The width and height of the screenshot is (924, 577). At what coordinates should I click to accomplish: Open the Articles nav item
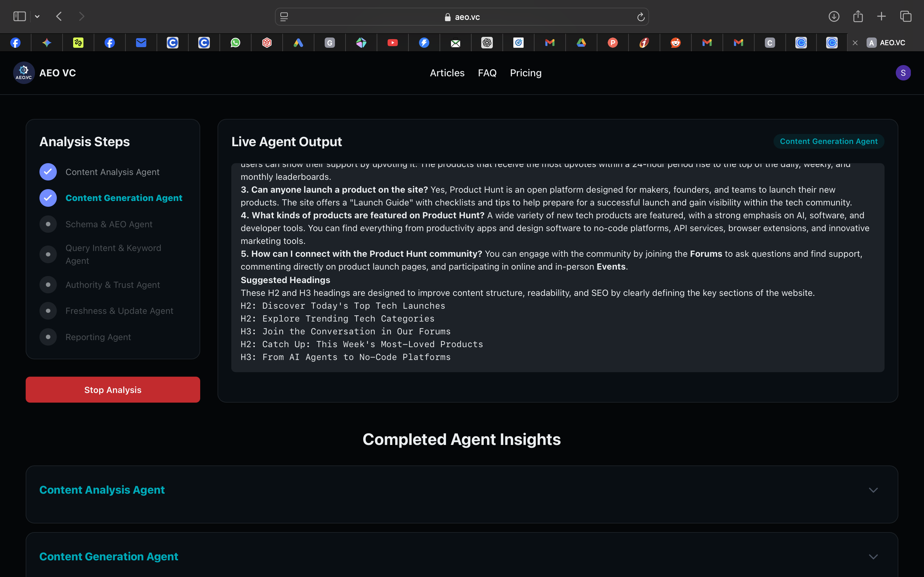pos(447,73)
